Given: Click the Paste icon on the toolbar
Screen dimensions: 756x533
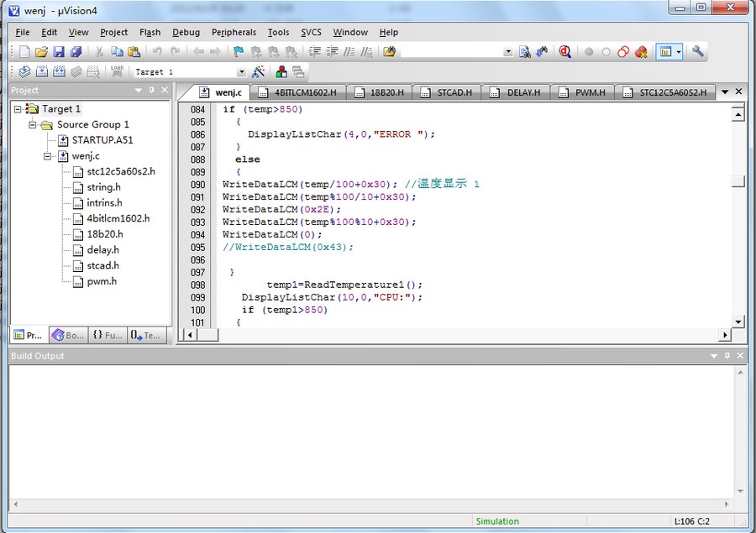Looking at the screenshot, I should click(x=134, y=51).
